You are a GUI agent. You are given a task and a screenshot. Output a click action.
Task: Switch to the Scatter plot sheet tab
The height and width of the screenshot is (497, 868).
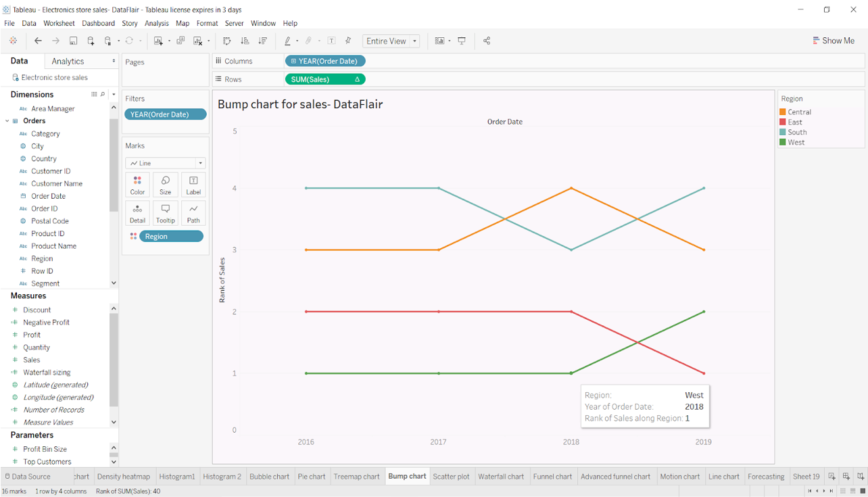pos(451,477)
